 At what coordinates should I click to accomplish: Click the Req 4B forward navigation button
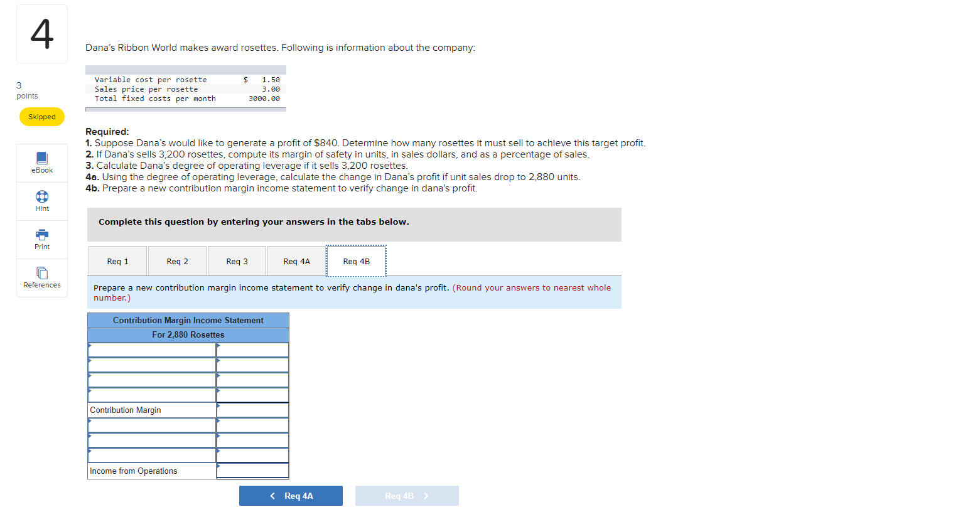(x=407, y=495)
